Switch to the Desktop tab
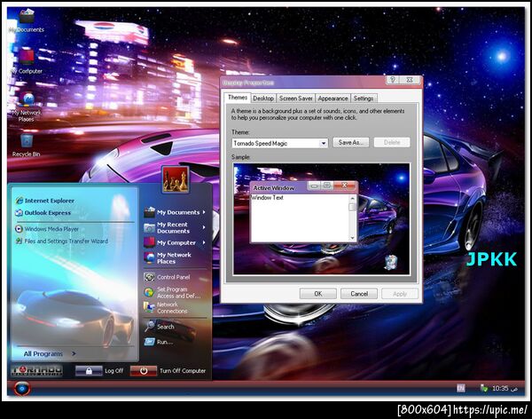This screenshot has height=419, width=532. [x=263, y=99]
